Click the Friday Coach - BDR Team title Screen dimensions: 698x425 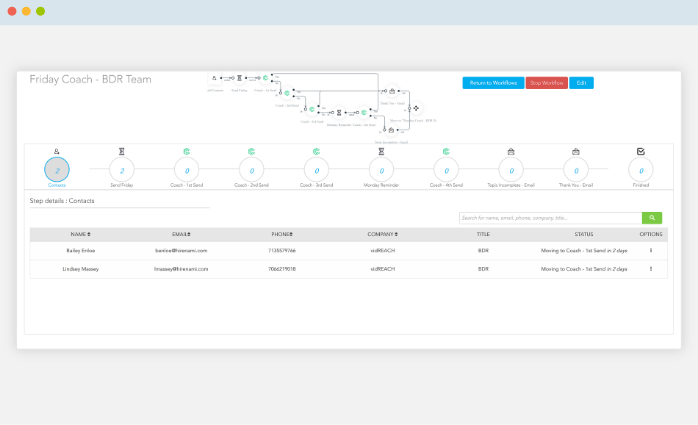pos(90,79)
